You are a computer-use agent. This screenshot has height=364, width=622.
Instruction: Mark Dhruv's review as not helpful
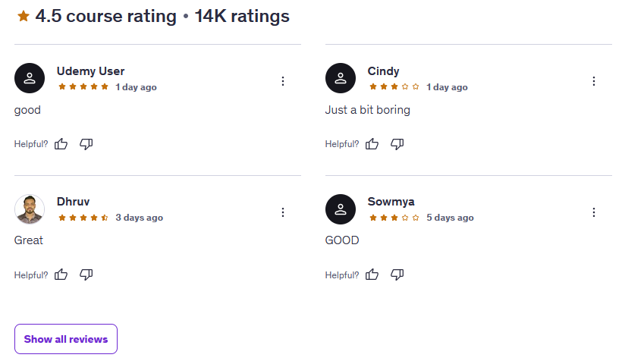[x=86, y=275]
